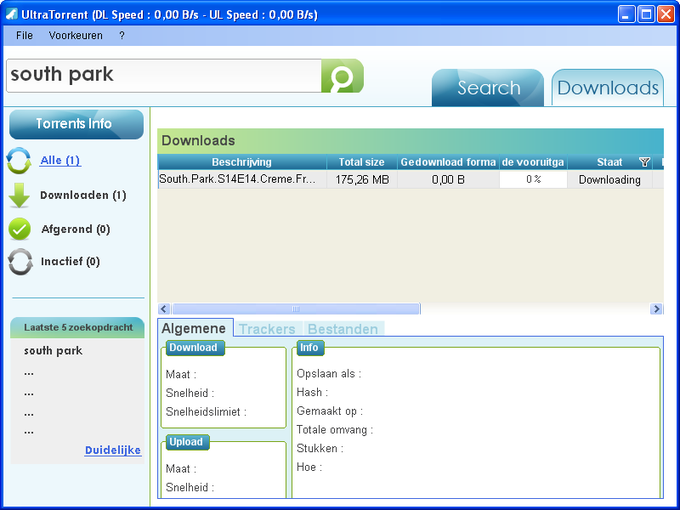Show the Afgerond (0) category

coord(75,229)
